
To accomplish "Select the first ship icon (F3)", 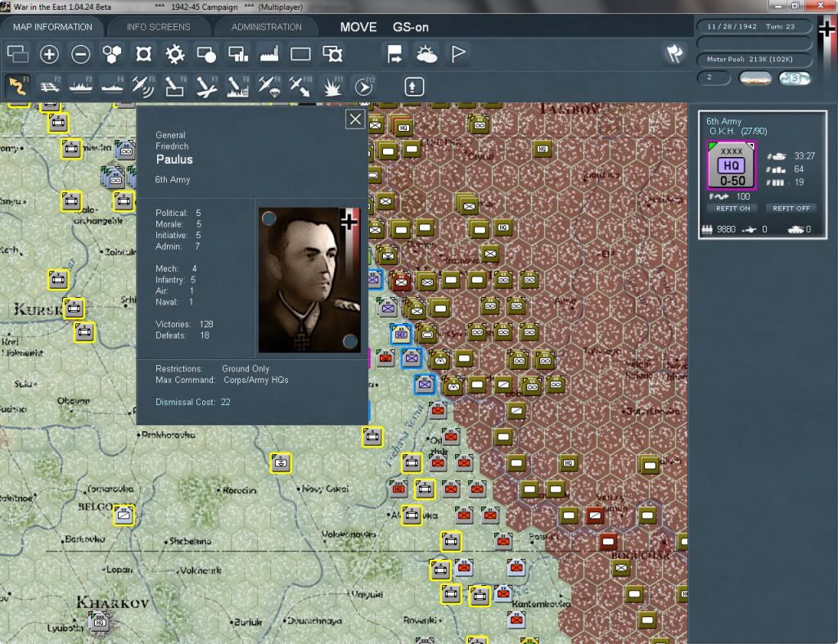I will coord(81,86).
